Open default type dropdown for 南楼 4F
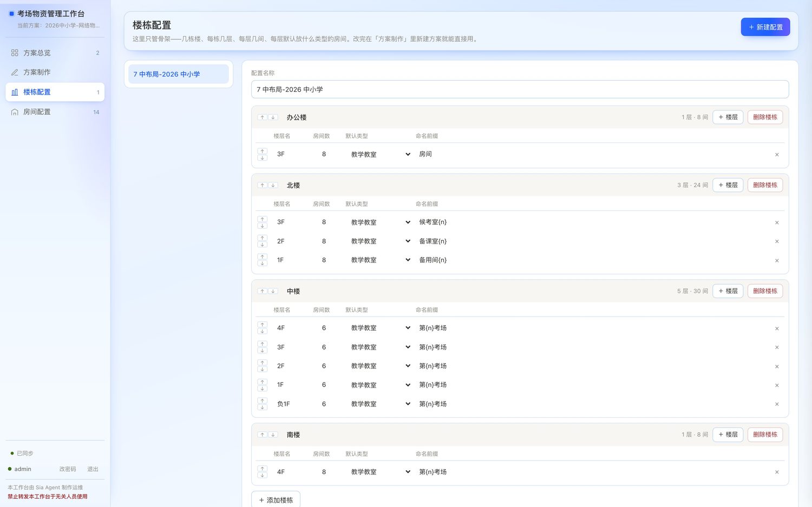 click(380, 472)
